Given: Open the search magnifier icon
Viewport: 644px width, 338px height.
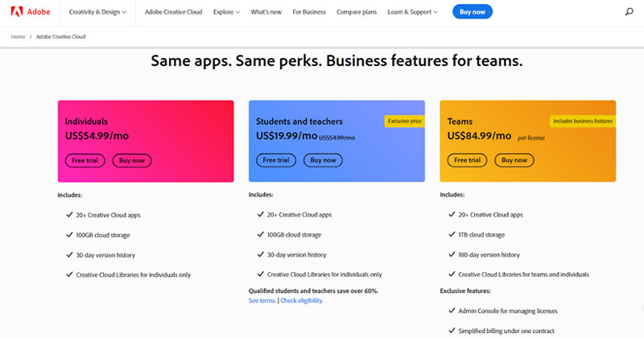Looking at the screenshot, I should [x=629, y=12].
